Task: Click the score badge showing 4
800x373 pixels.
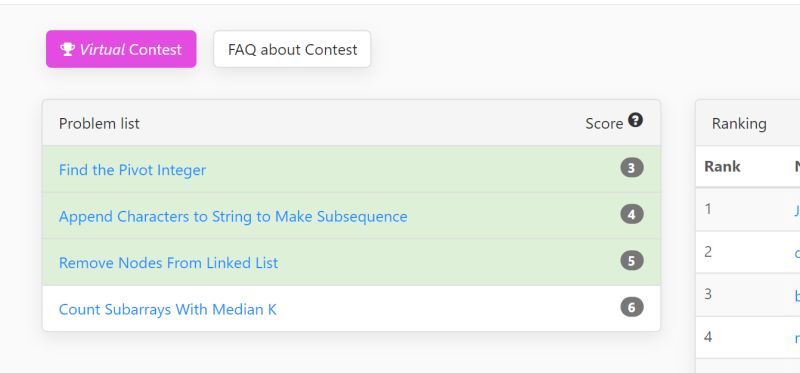Action: [x=632, y=214]
